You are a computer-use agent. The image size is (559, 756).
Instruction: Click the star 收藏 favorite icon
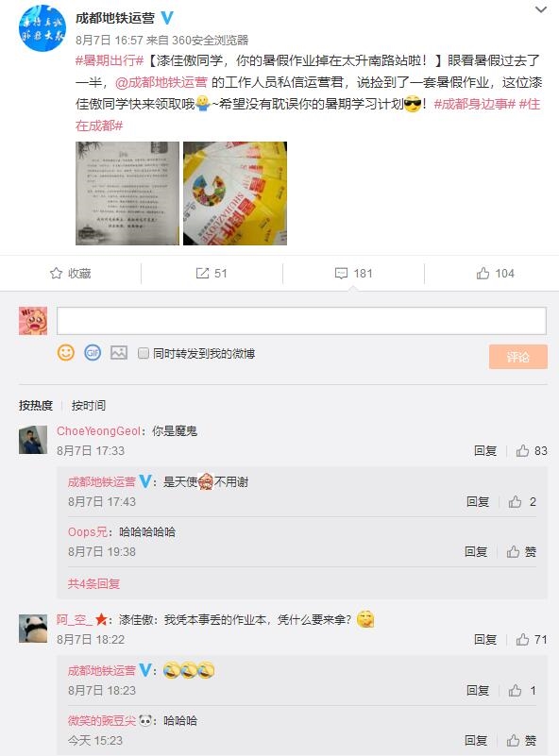click(x=56, y=274)
